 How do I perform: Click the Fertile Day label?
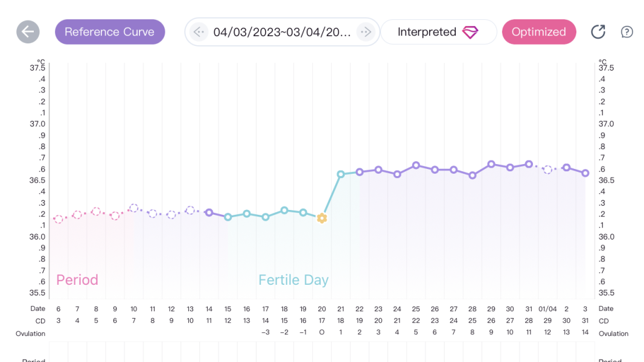point(293,280)
